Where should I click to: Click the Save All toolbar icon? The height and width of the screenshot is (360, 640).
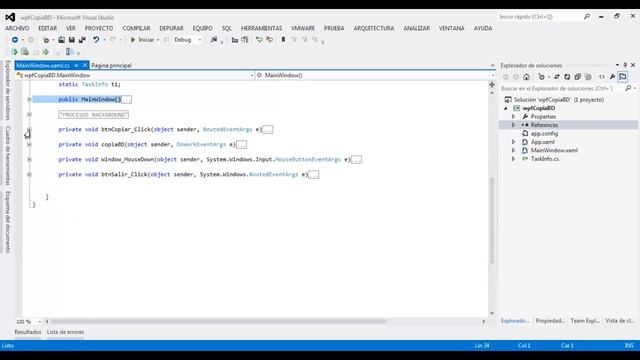[82, 40]
